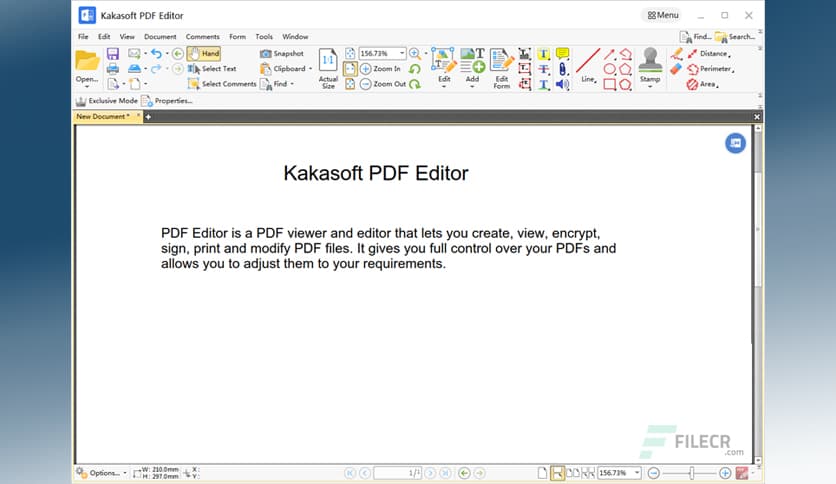Click rotate clockwise green arrow below Zoom In
Screen dimensions: 836x484
[415, 84]
